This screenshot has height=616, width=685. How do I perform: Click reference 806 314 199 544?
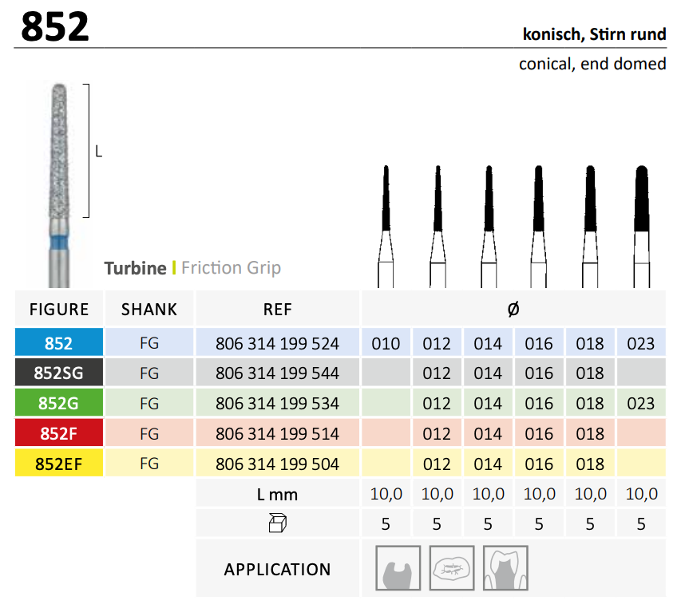[277, 373]
